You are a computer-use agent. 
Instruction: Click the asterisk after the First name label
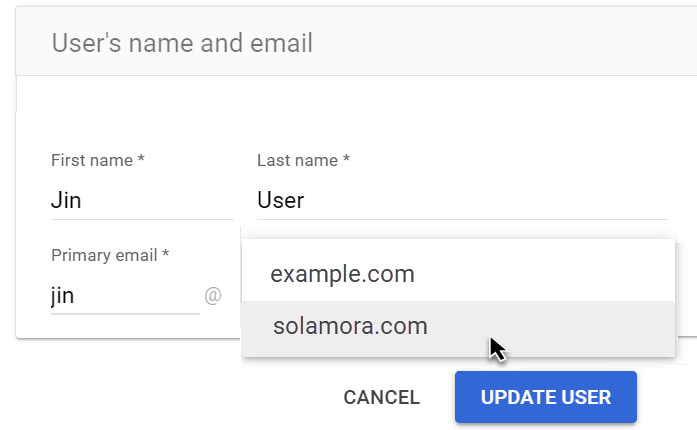142,160
